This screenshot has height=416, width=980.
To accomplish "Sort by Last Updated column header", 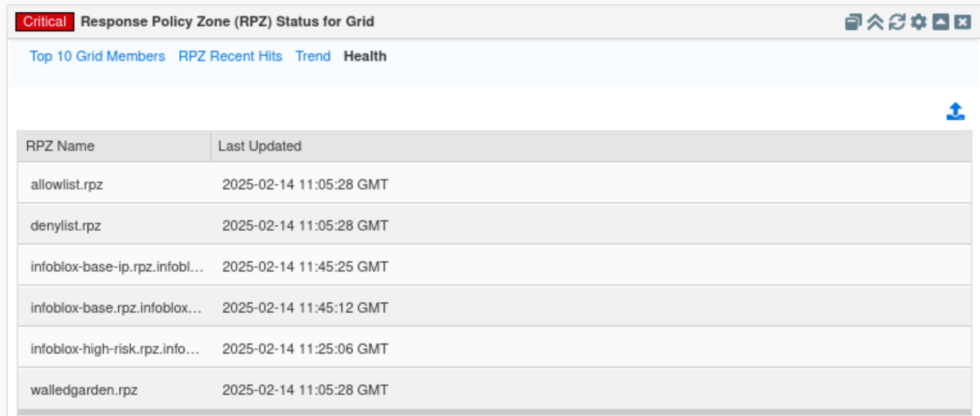I will (x=260, y=146).
